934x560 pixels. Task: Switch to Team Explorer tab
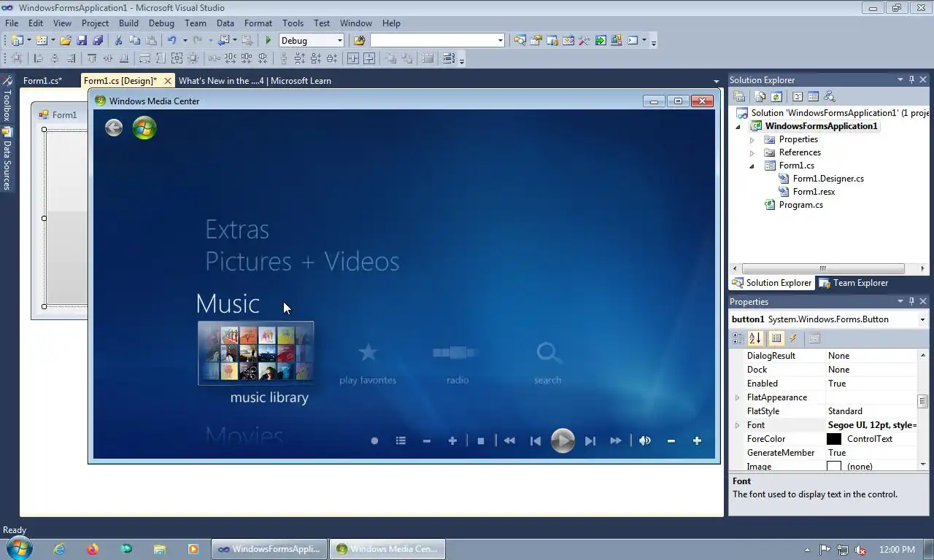coord(853,283)
